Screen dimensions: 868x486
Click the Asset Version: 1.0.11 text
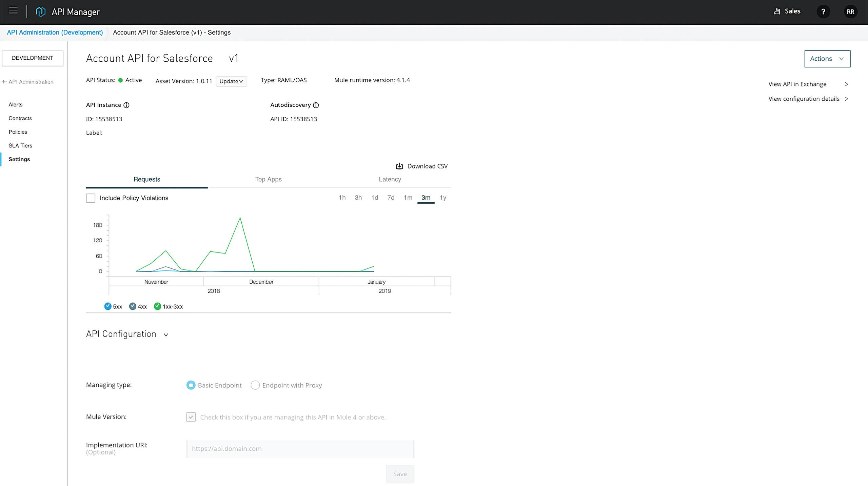click(x=184, y=81)
